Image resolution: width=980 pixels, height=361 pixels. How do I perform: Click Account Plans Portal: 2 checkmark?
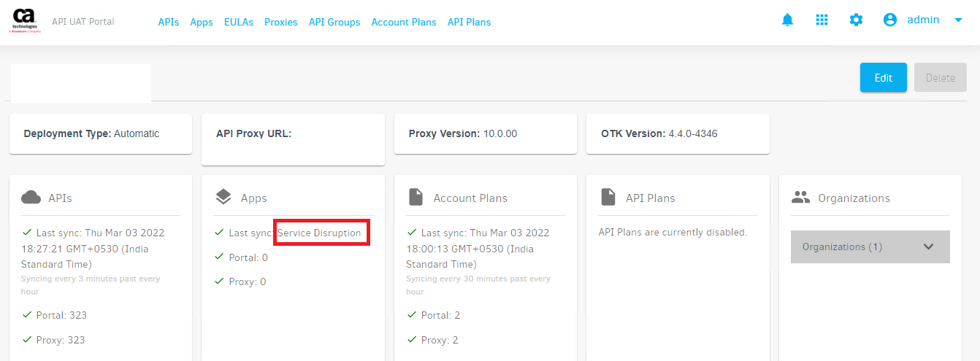(413, 314)
